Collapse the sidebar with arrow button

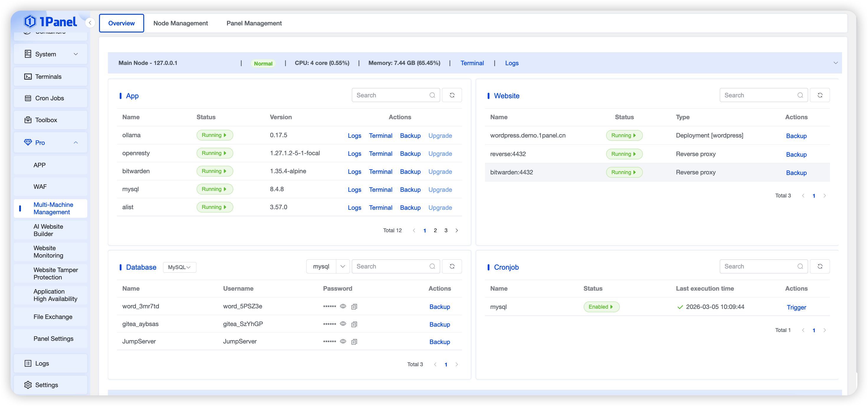(x=90, y=23)
